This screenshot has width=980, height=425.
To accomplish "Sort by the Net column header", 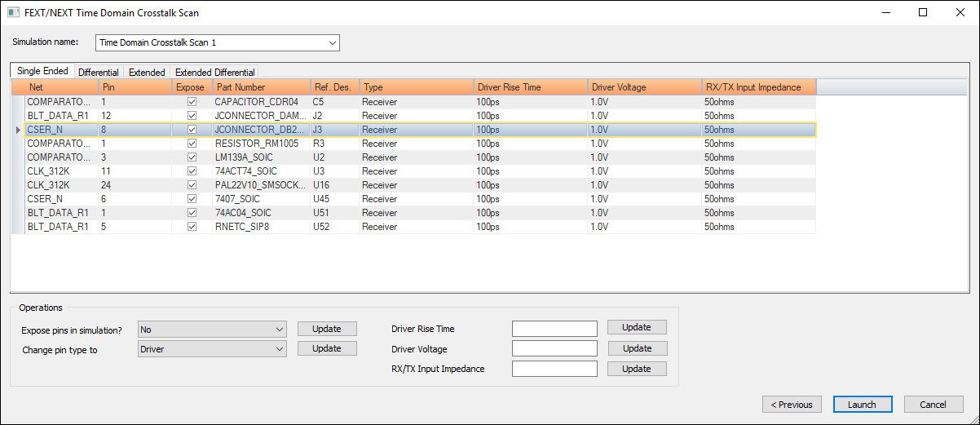I will (61, 87).
